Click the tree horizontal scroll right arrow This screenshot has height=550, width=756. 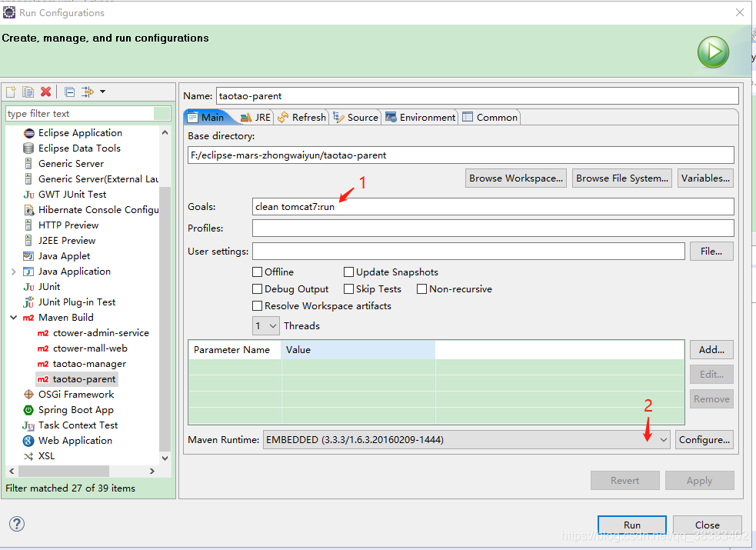(152, 471)
